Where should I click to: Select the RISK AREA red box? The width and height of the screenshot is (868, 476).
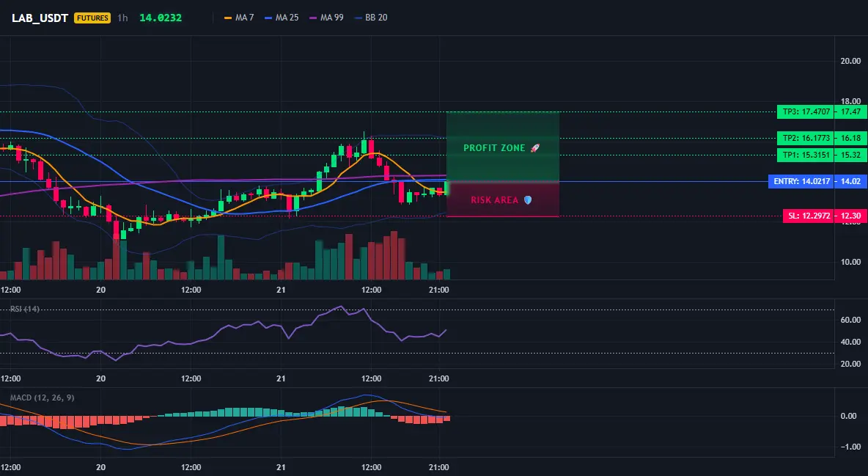pos(503,199)
